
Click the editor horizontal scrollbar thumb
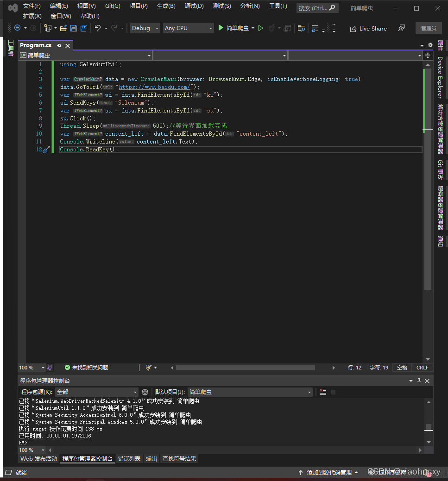(246, 368)
